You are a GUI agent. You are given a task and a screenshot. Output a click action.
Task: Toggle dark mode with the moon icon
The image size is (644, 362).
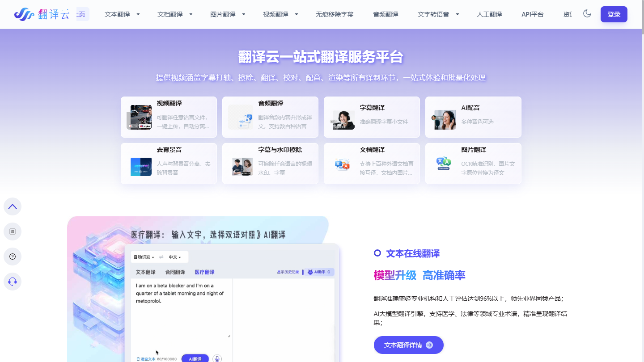tap(587, 14)
